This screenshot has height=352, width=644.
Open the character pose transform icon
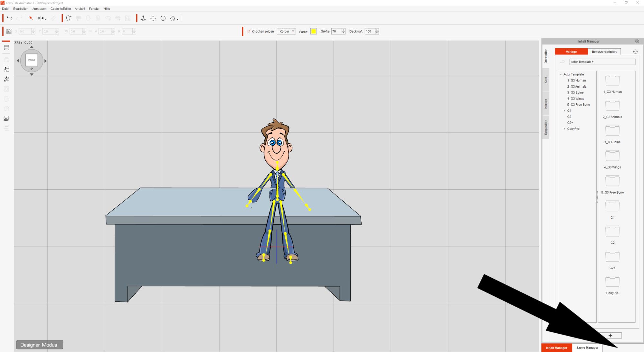pos(6,79)
